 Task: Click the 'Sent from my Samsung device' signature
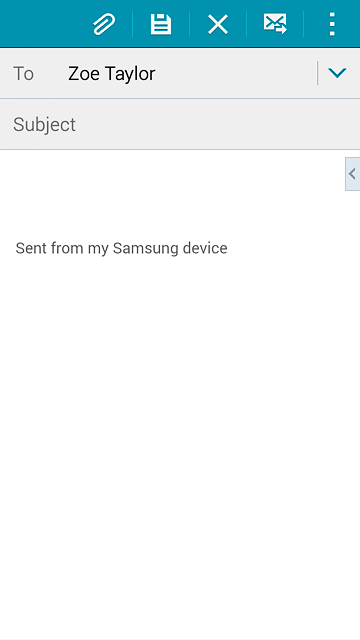click(x=121, y=248)
